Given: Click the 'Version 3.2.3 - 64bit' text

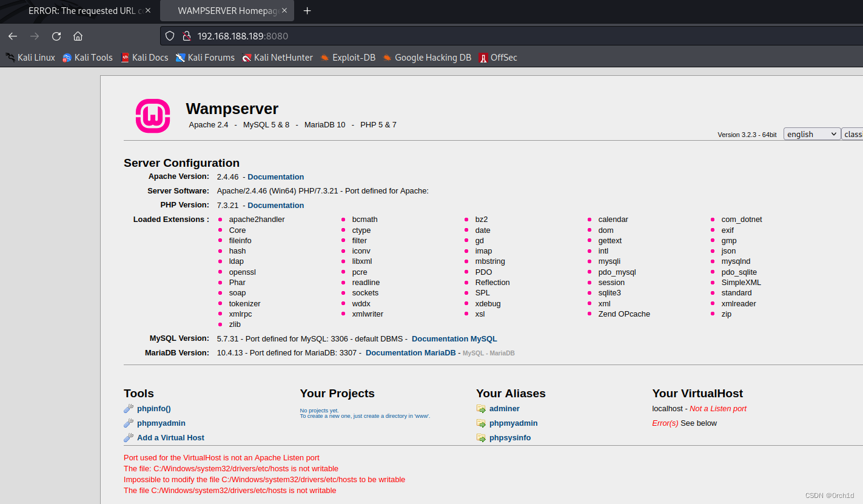Looking at the screenshot, I should click(747, 135).
